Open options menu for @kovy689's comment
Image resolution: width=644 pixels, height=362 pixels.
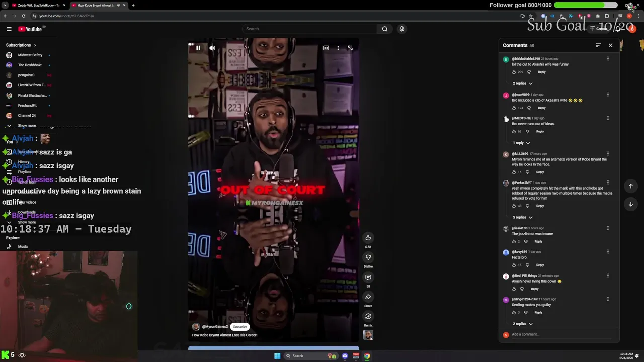[x=608, y=252]
